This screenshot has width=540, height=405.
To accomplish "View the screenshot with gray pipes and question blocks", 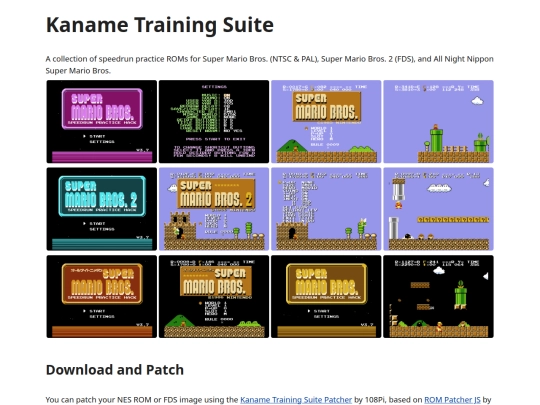I will [x=438, y=209].
